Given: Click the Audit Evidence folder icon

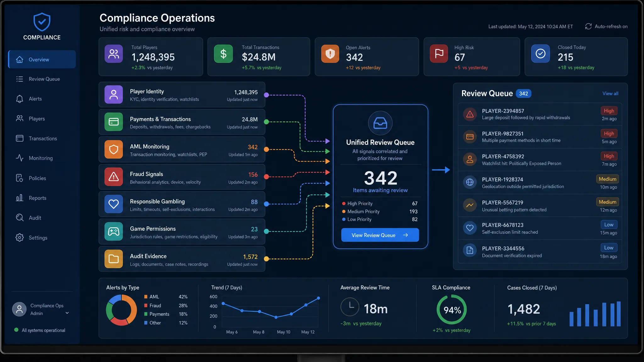Looking at the screenshot, I should click(x=114, y=259).
